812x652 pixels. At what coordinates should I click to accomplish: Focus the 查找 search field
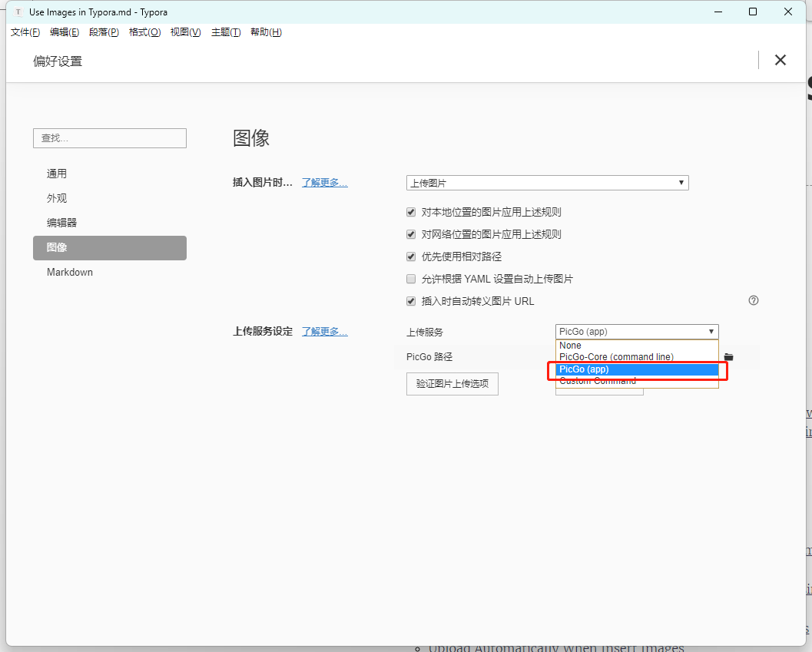tap(110, 138)
